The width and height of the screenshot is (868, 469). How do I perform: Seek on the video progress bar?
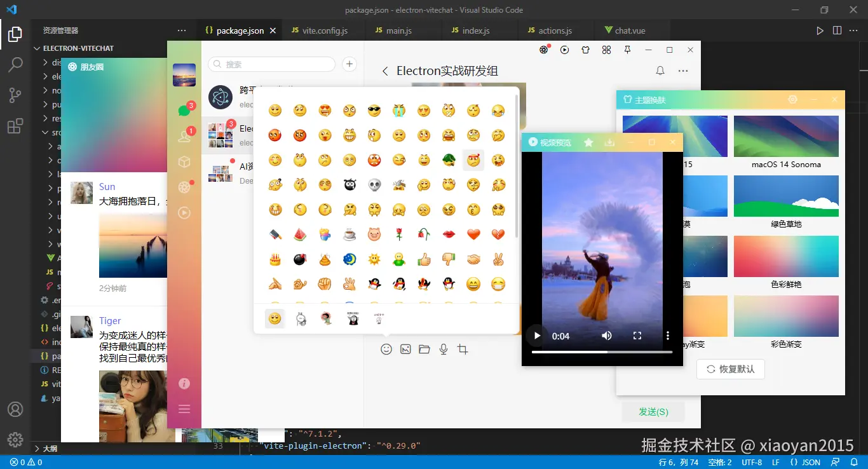coord(602,351)
